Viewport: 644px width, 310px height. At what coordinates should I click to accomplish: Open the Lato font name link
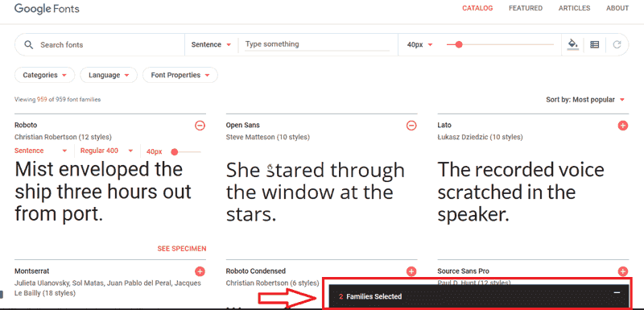[444, 125]
